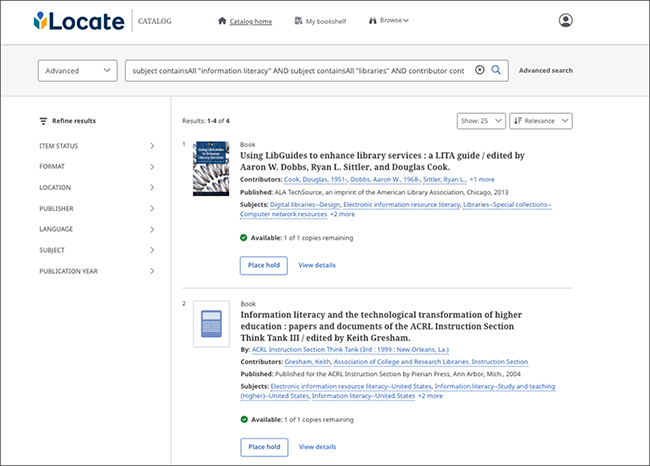View details for Using LibGuides book

pos(317,265)
